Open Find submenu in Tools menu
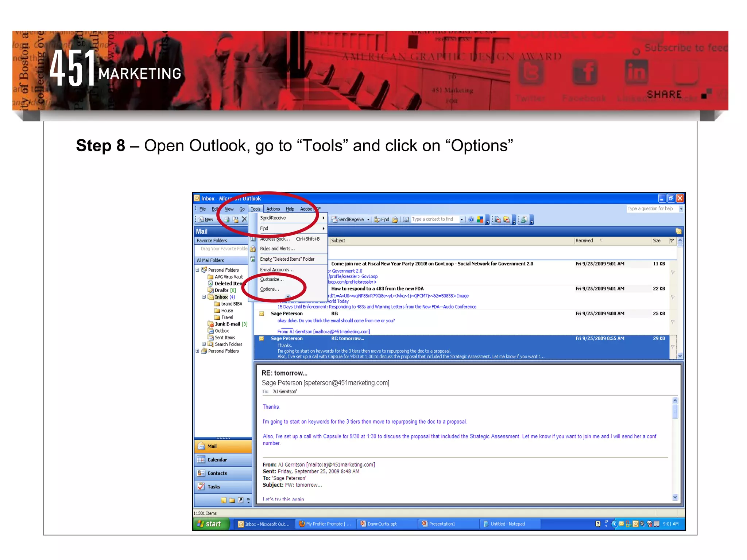This screenshot has width=747, height=560. (x=288, y=228)
